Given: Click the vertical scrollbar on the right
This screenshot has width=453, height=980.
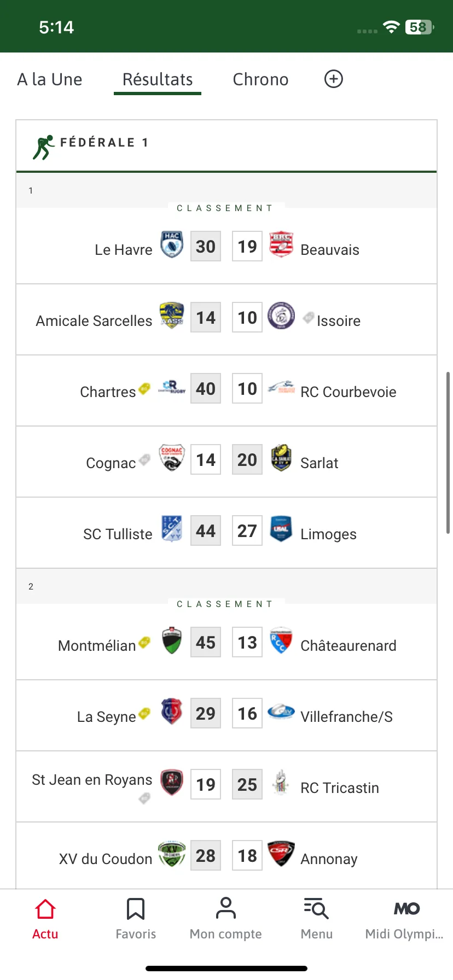Looking at the screenshot, I should pyautogui.click(x=448, y=453).
